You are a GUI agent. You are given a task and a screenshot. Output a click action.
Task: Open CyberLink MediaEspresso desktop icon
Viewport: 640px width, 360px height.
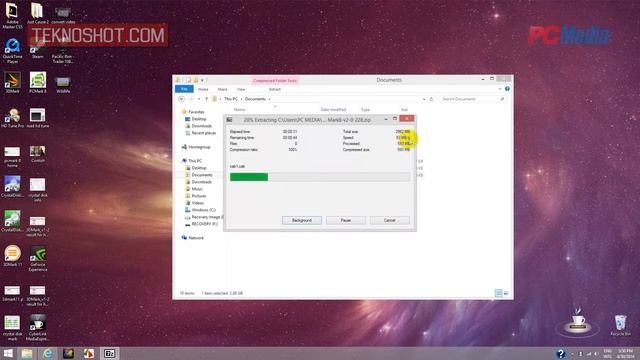[38, 328]
